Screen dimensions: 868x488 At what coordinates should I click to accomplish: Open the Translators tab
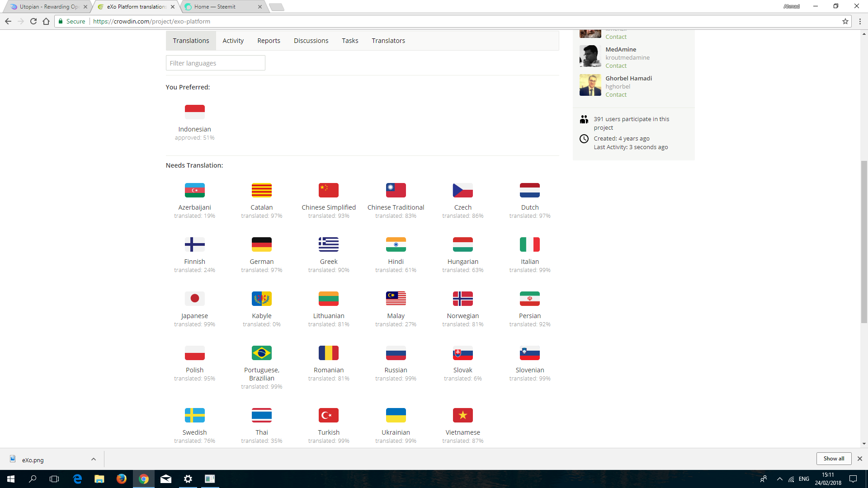pos(388,41)
